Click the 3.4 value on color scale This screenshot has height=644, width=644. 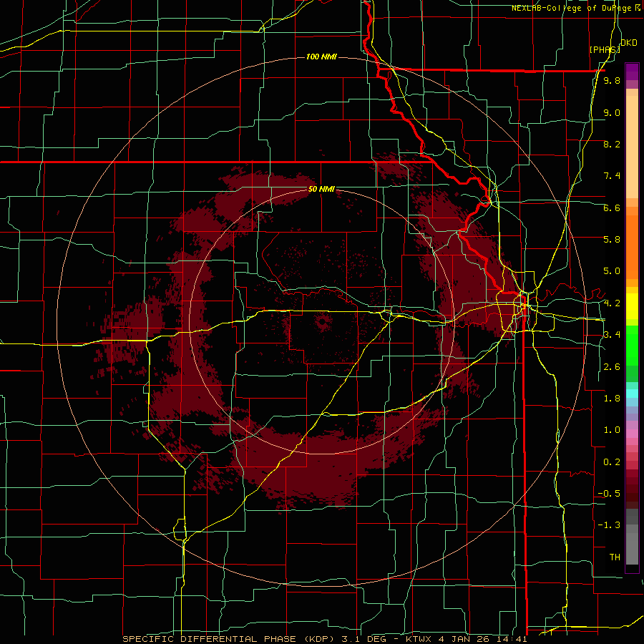[x=612, y=335]
